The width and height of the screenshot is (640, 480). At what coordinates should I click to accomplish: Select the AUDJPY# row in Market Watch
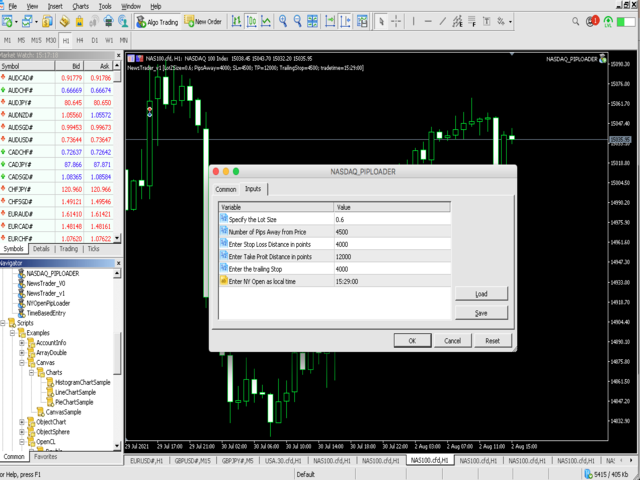56,102
